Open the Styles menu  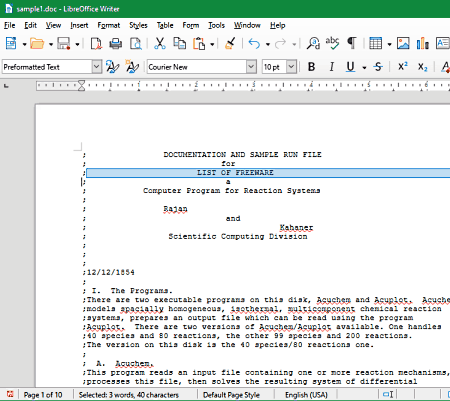[138, 25]
